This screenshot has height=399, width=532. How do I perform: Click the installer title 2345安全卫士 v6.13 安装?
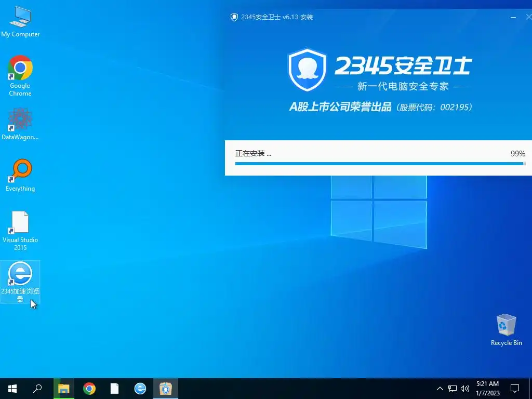277,17
